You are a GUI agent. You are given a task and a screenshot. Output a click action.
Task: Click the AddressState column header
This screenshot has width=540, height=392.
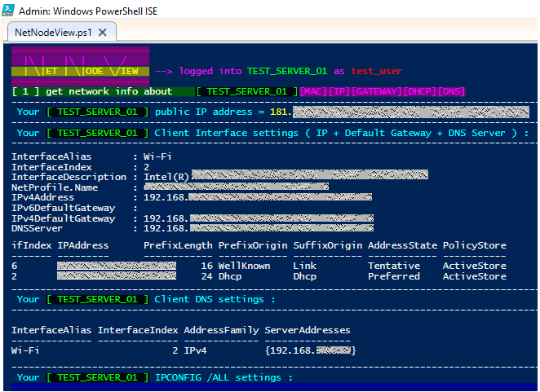tap(402, 245)
